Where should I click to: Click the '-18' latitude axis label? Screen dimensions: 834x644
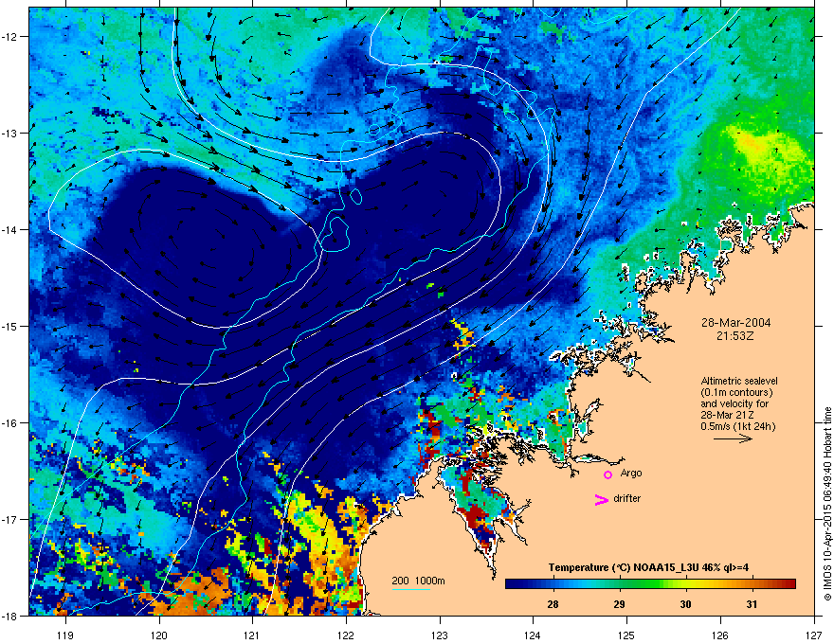pyautogui.click(x=10, y=616)
